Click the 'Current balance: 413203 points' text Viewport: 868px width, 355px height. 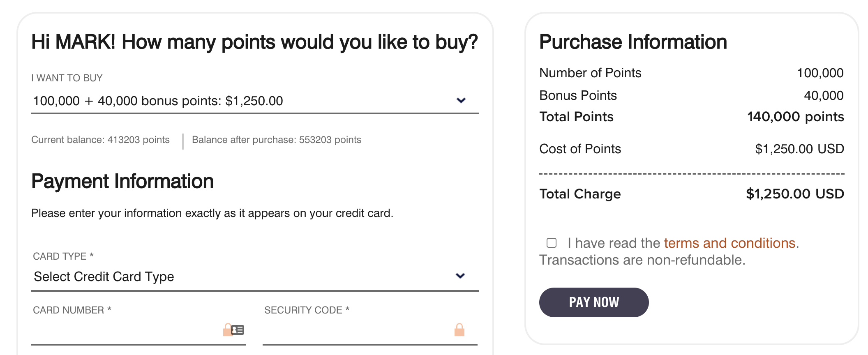100,140
